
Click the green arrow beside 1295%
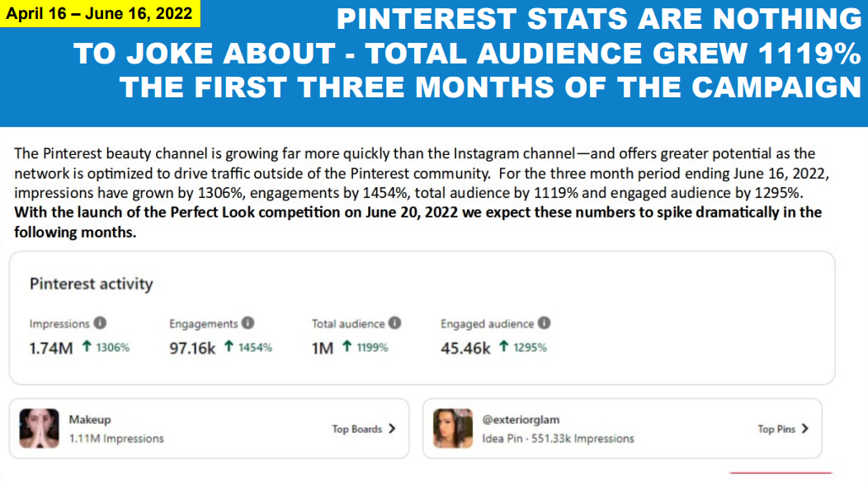[504, 346]
